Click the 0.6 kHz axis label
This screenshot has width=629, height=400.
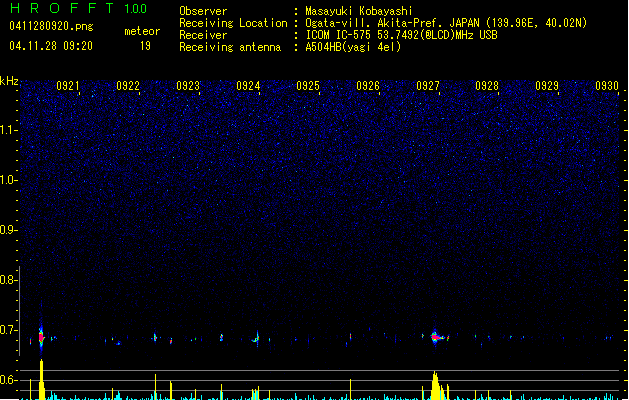8,380
